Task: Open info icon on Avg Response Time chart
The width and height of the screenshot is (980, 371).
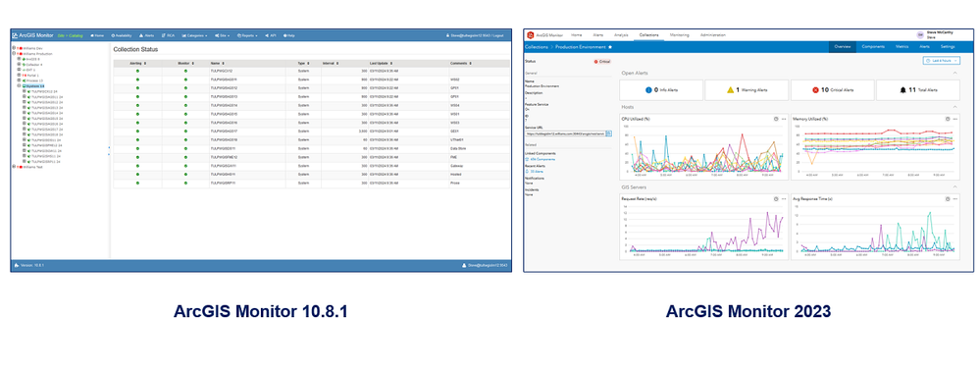Action: 947,198
